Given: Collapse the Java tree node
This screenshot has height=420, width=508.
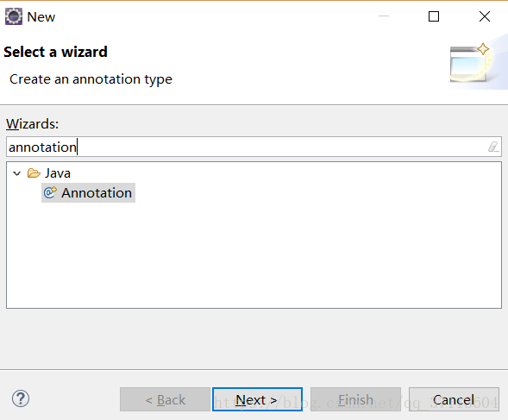Looking at the screenshot, I should 17,173.
